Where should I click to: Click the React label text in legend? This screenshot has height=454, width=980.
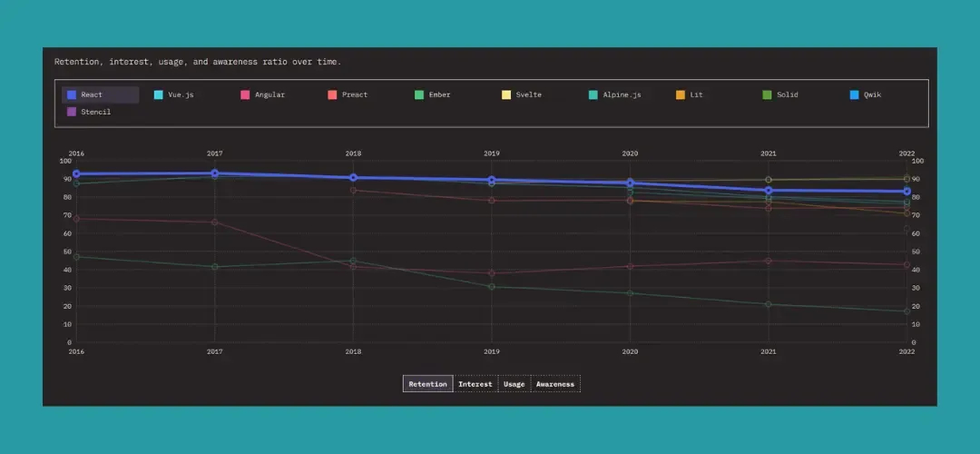coord(92,94)
